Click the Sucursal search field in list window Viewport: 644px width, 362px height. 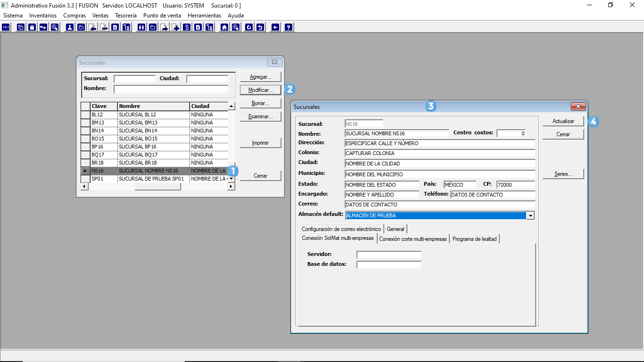(134, 79)
